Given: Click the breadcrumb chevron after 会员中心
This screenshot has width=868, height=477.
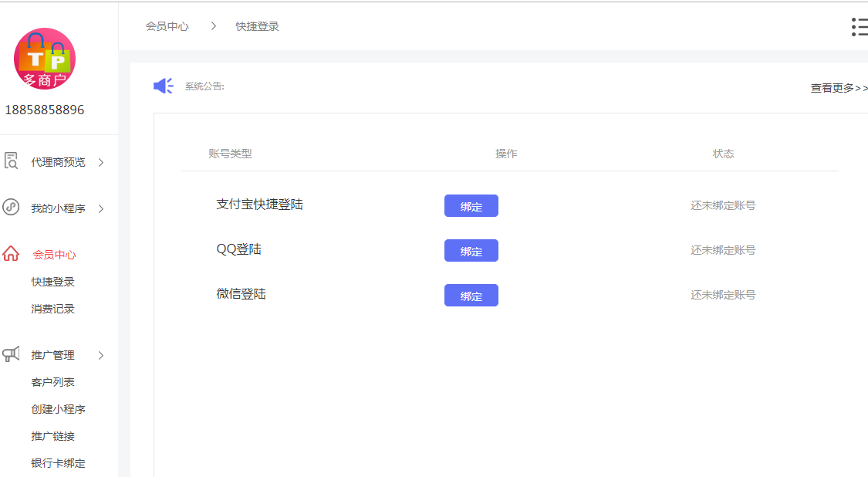Looking at the screenshot, I should coord(213,25).
